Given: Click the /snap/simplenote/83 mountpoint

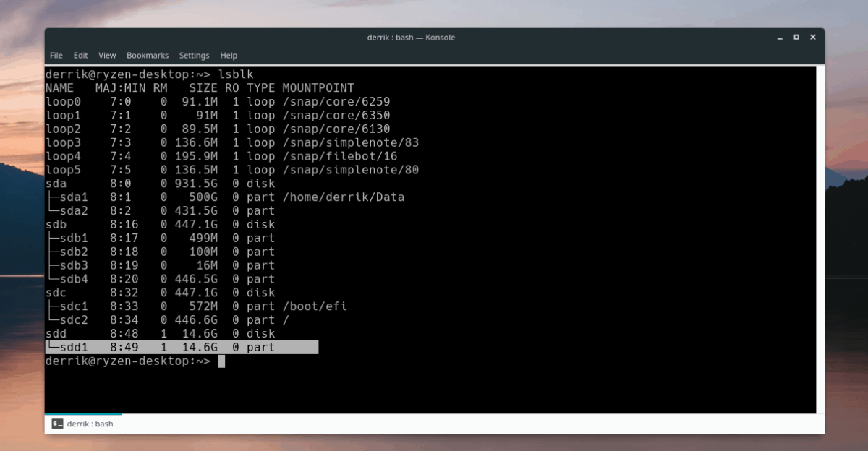Looking at the screenshot, I should 351,142.
